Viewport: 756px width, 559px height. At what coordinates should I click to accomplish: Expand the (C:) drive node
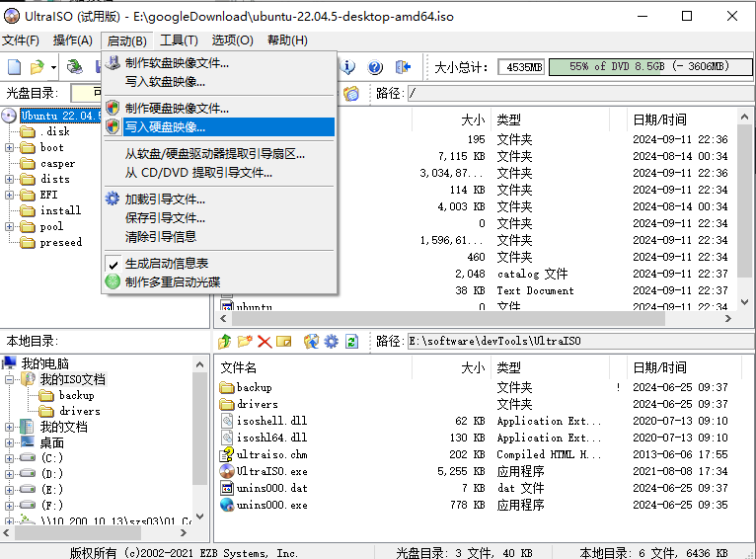click(9, 458)
